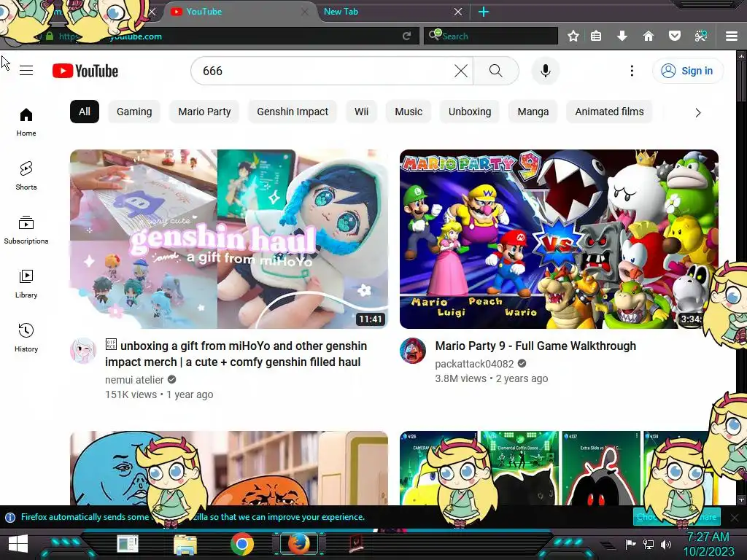747x560 pixels.
Task: Open Windows Start button
Action: pos(18,544)
